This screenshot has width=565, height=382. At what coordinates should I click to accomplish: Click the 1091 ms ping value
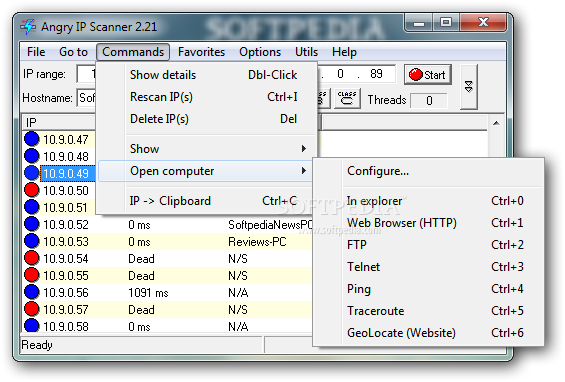click(x=148, y=293)
